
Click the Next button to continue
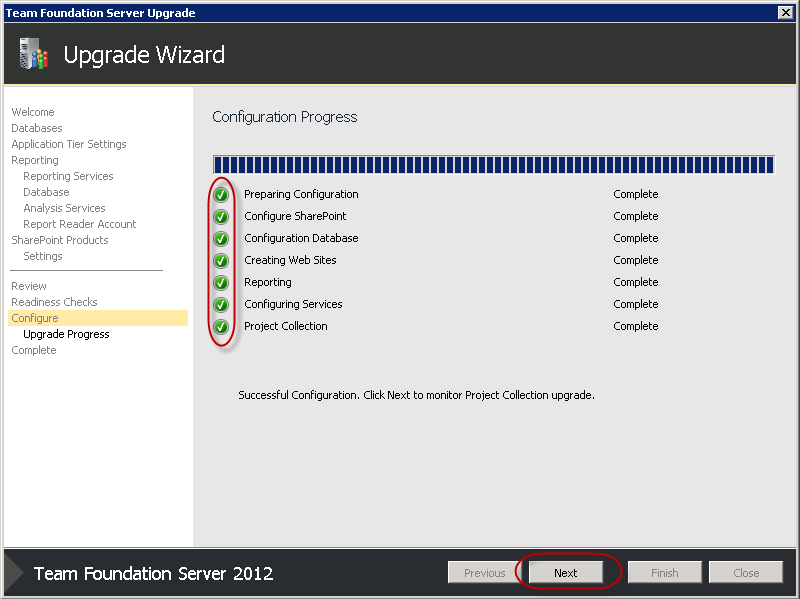(x=566, y=572)
